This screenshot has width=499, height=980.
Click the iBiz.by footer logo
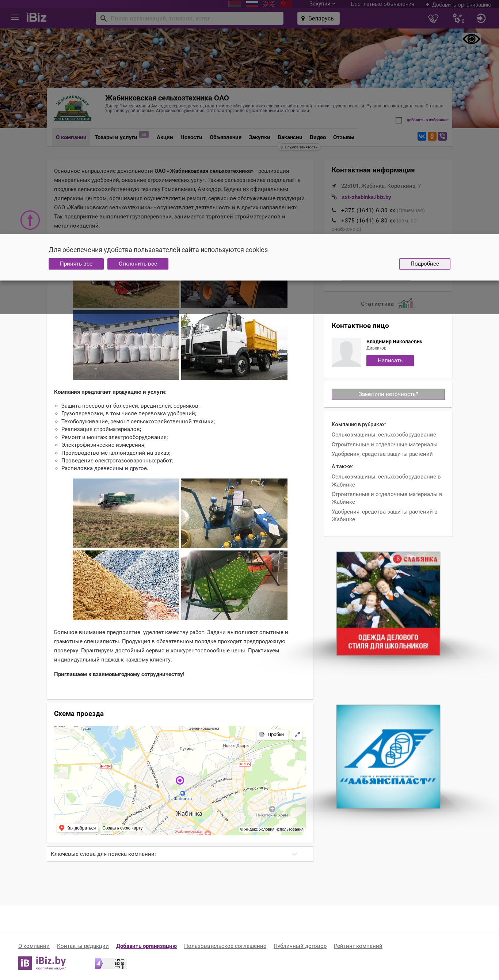click(x=42, y=963)
